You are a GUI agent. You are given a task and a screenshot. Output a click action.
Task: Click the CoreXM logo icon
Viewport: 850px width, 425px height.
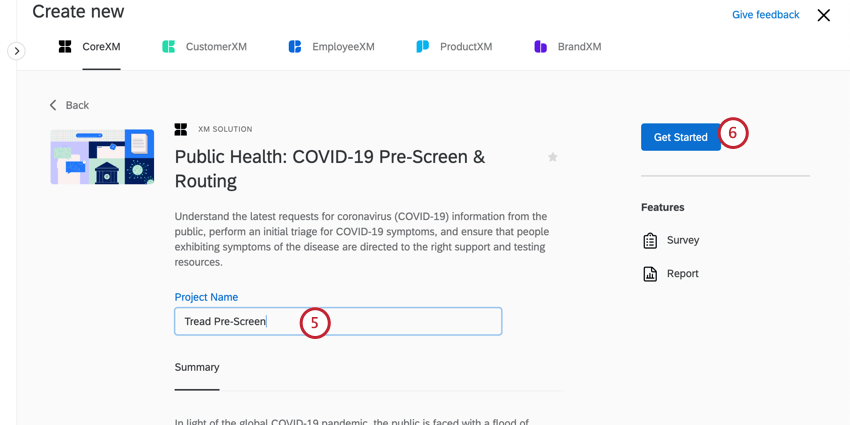point(65,47)
